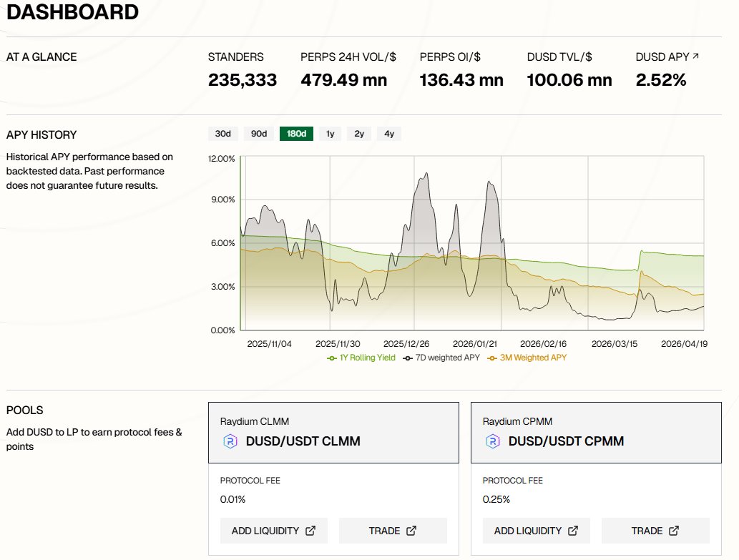Screen dimensions: 739x560
Task: Select the 180d time range
Action: 296,134
